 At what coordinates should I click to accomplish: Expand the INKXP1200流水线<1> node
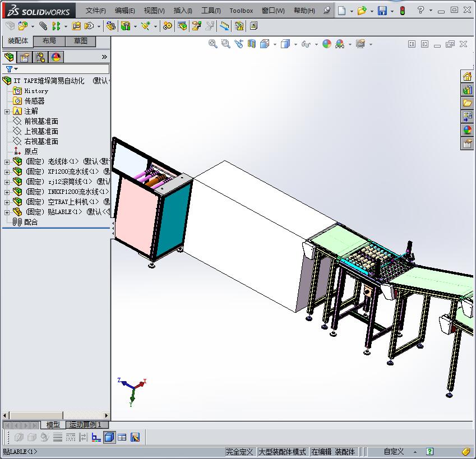pyautogui.click(x=7, y=192)
